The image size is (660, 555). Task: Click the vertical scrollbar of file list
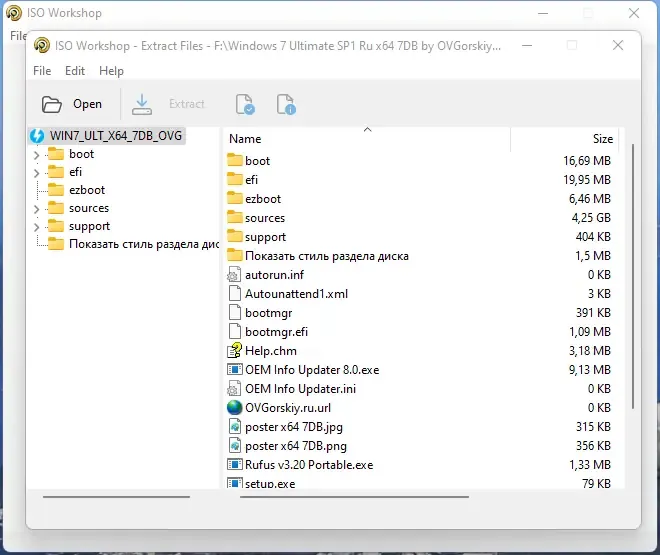633,276
